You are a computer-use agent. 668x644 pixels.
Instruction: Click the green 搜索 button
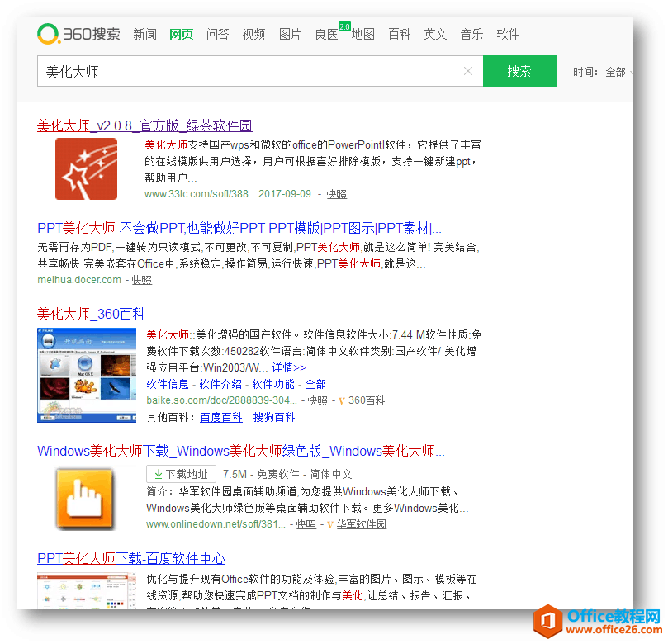tap(520, 71)
